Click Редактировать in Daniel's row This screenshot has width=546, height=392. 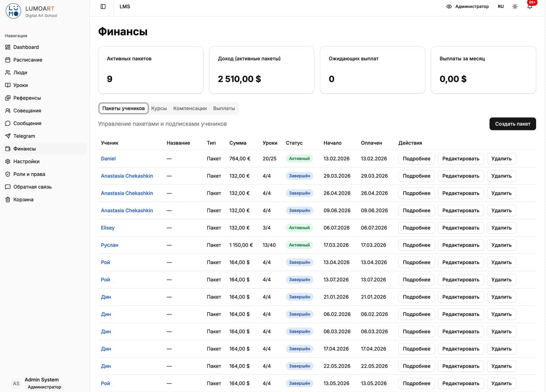click(x=461, y=159)
